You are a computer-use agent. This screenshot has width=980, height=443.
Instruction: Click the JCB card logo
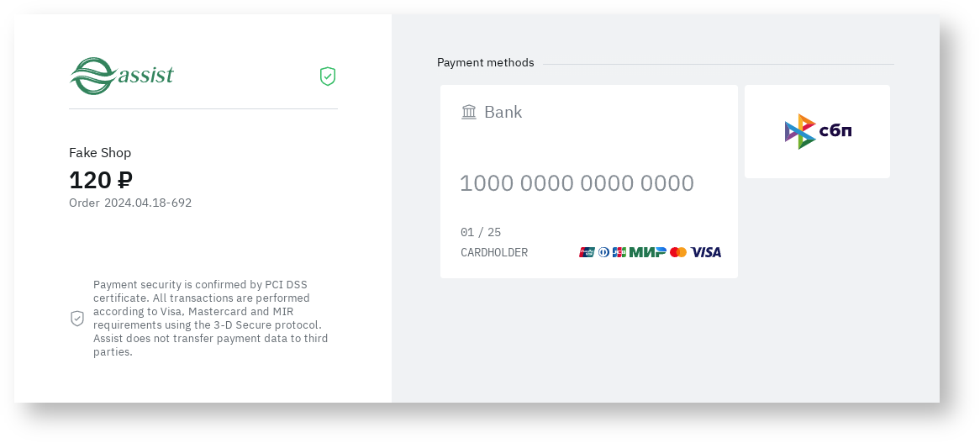[619, 252]
